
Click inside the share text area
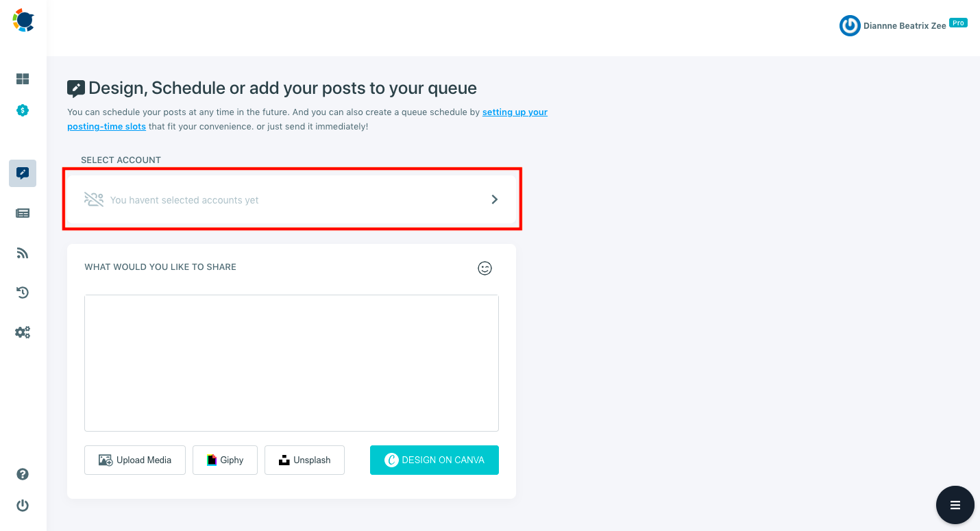coord(291,362)
